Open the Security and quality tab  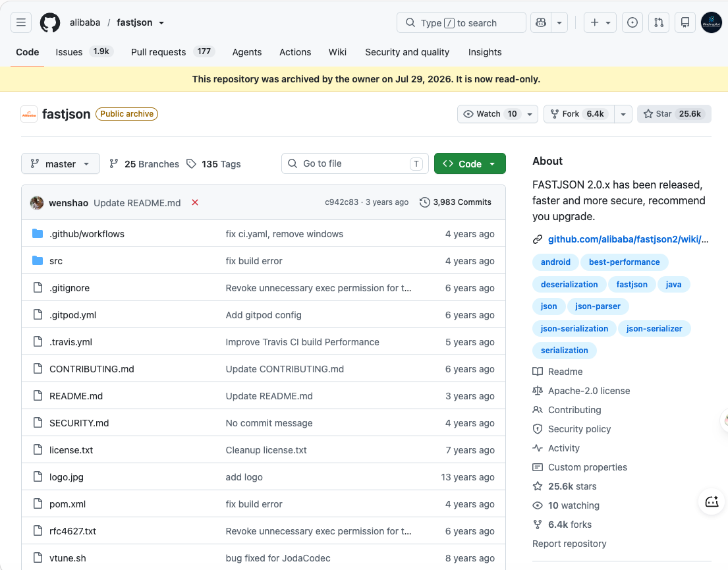coord(407,52)
